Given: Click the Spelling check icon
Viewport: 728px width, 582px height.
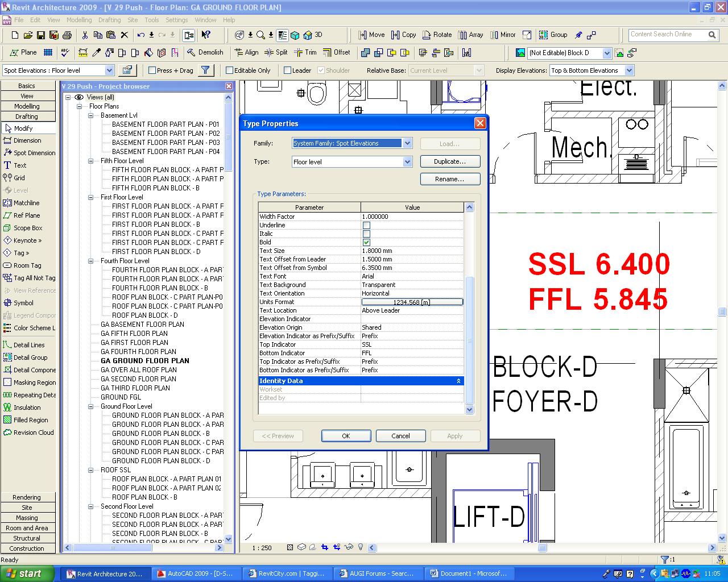Looking at the screenshot, I should click(65, 52).
